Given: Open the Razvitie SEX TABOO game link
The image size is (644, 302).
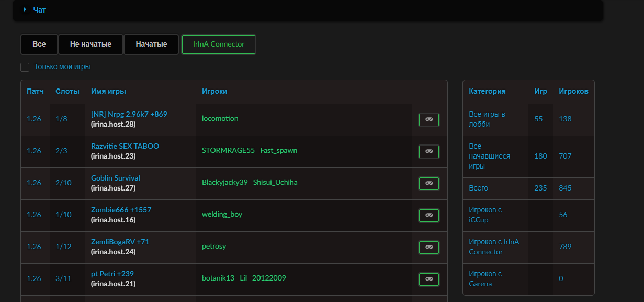Looking at the screenshot, I should (x=125, y=146).
